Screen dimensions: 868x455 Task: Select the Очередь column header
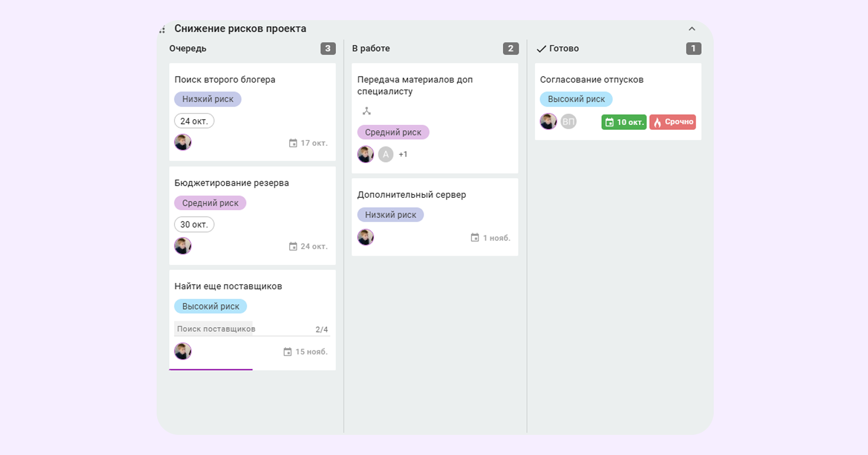[x=188, y=49]
